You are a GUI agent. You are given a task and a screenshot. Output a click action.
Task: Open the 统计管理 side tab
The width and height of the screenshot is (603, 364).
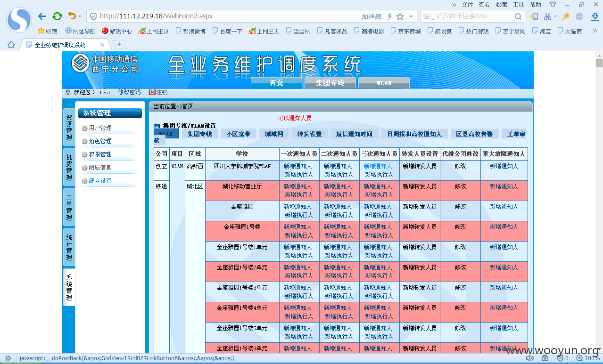click(69, 247)
